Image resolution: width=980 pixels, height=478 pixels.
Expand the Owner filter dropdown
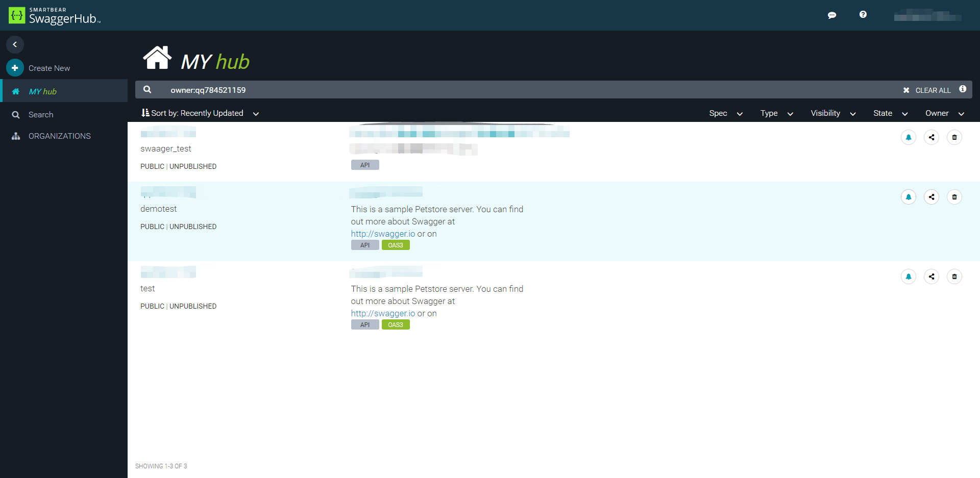click(x=944, y=113)
